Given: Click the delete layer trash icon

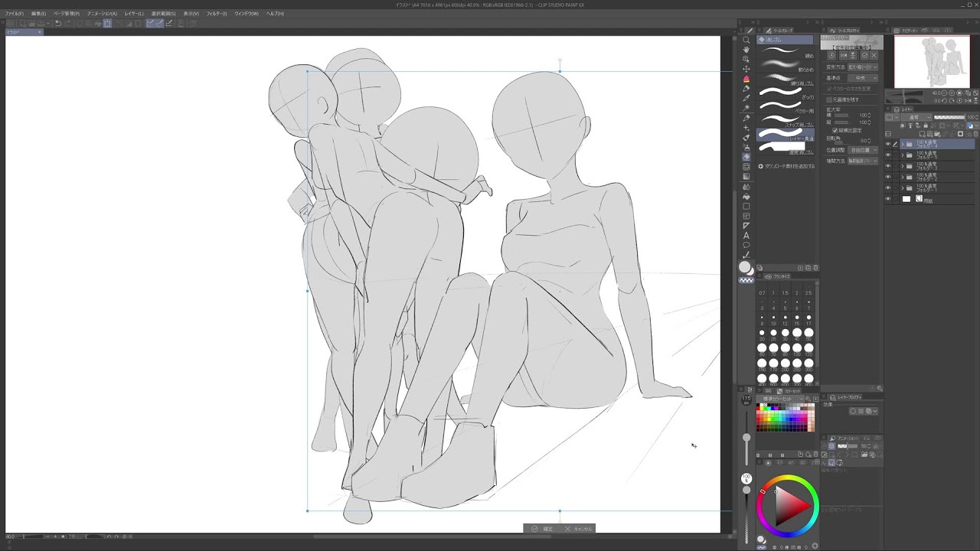Looking at the screenshot, I should pyautogui.click(x=975, y=134).
